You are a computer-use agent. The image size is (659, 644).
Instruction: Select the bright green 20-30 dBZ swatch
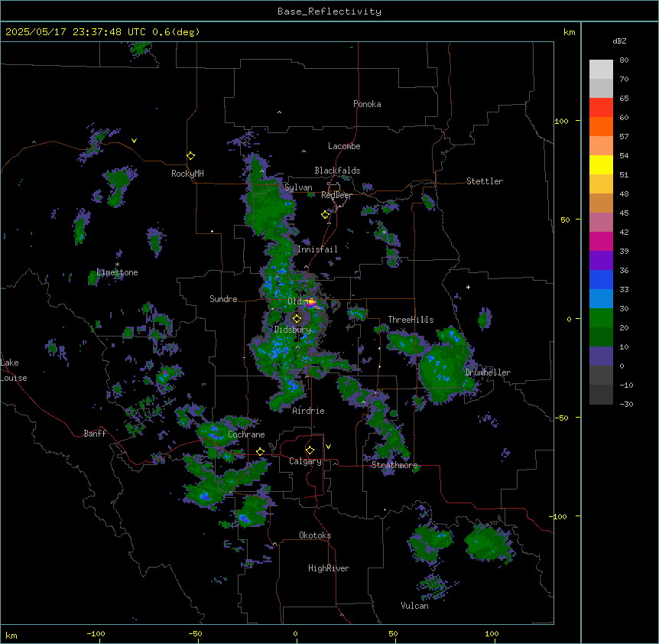coord(601,318)
